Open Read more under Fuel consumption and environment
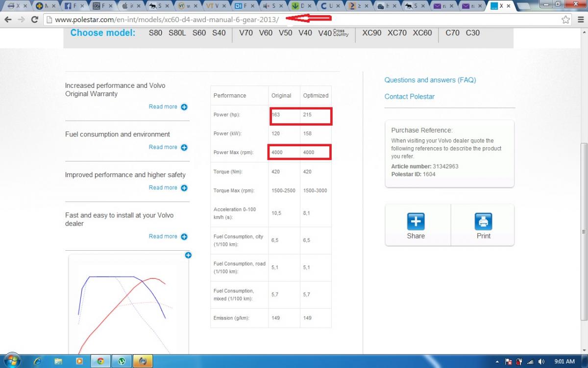This screenshot has width=588, height=368. point(163,147)
